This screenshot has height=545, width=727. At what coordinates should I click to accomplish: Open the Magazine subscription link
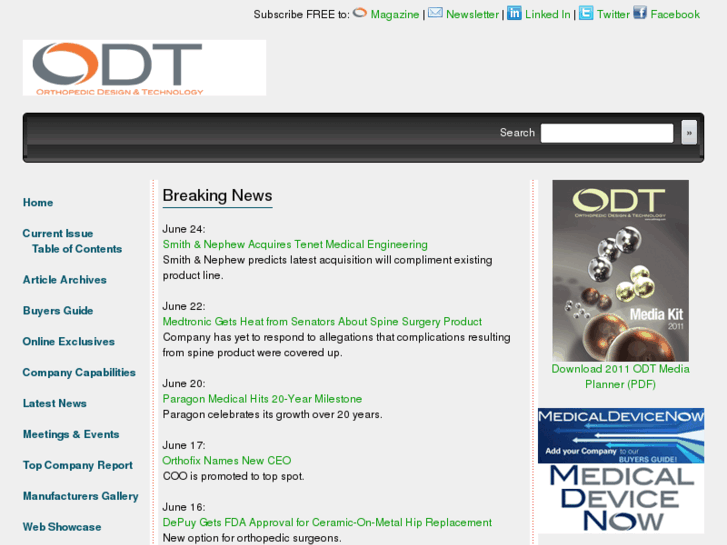tap(395, 14)
